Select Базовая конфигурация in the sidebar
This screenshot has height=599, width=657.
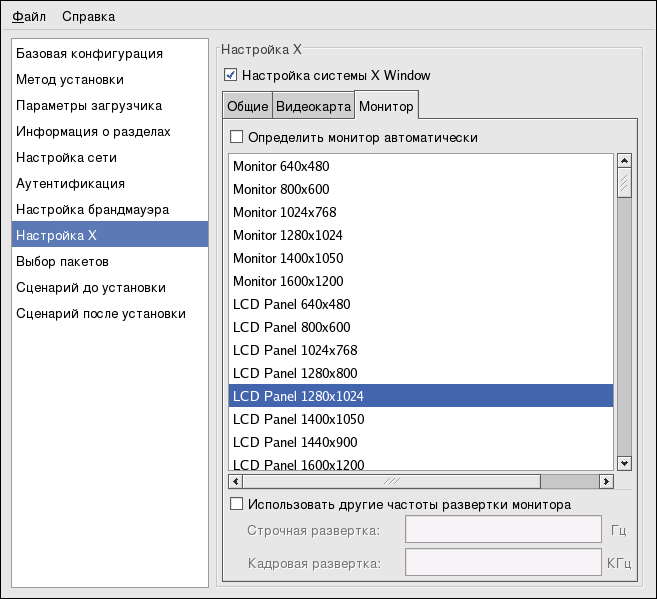click(x=89, y=53)
